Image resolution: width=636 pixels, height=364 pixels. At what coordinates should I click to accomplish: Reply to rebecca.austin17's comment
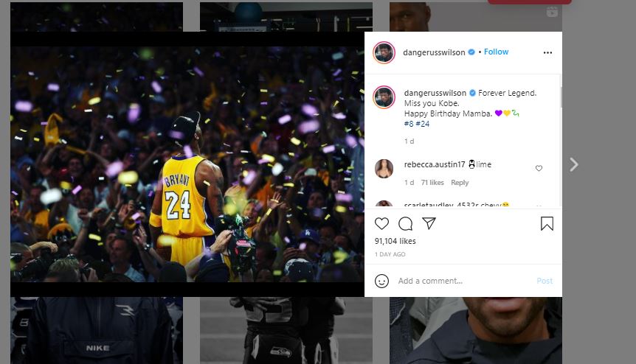click(460, 183)
